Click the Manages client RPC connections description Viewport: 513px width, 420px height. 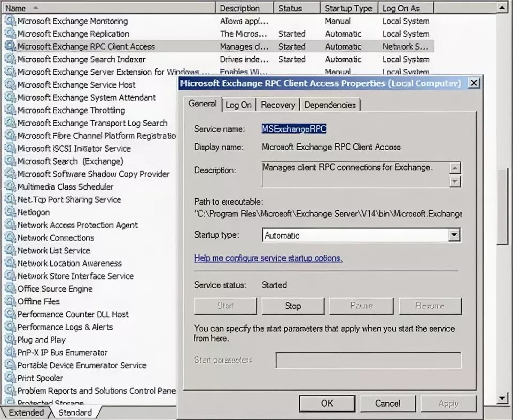(x=347, y=168)
